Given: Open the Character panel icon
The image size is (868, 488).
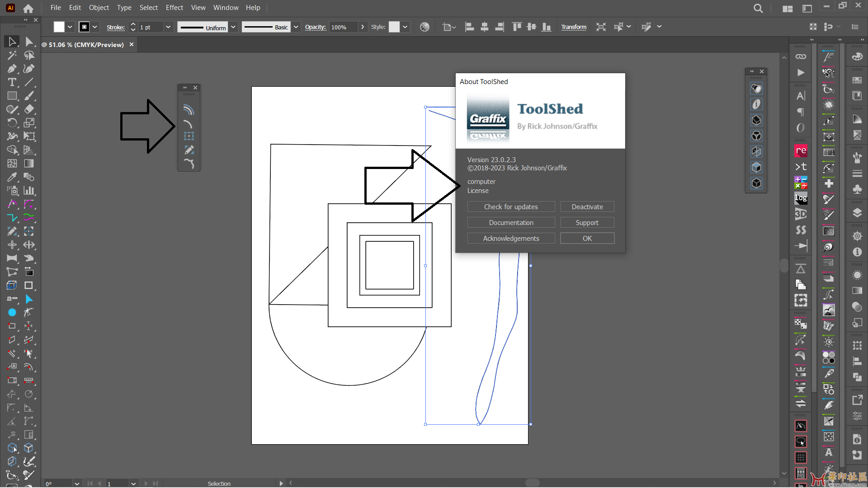Looking at the screenshot, I should (801, 96).
